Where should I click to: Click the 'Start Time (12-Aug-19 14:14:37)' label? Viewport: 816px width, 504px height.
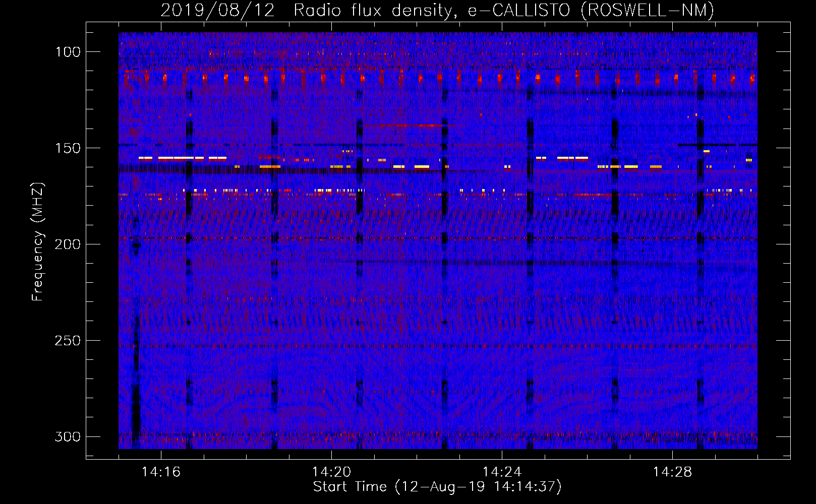click(437, 487)
